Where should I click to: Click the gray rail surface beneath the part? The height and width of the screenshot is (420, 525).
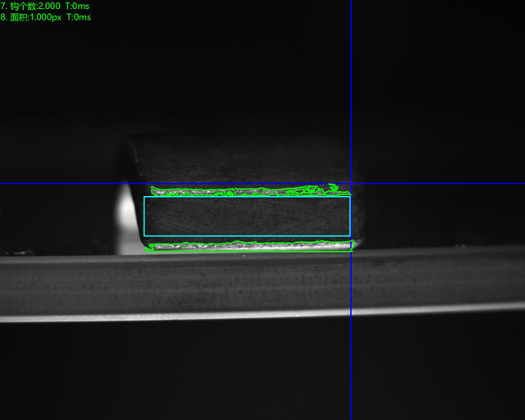pyautogui.click(x=246, y=283)
